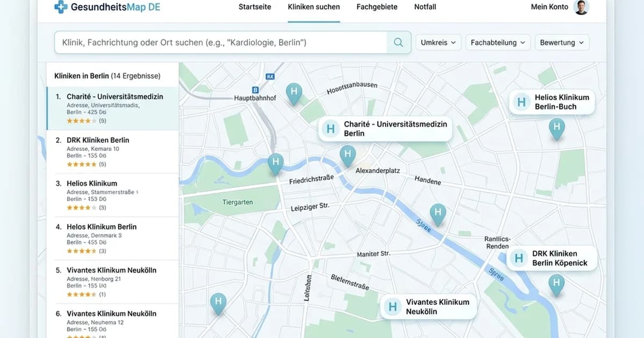
Task: Click the map pin below Helios Berlin-Buch
Action: pos(557,129)
